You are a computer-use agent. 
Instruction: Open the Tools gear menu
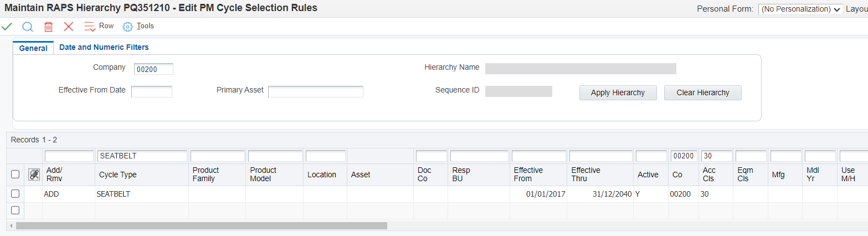pos(128,27)
